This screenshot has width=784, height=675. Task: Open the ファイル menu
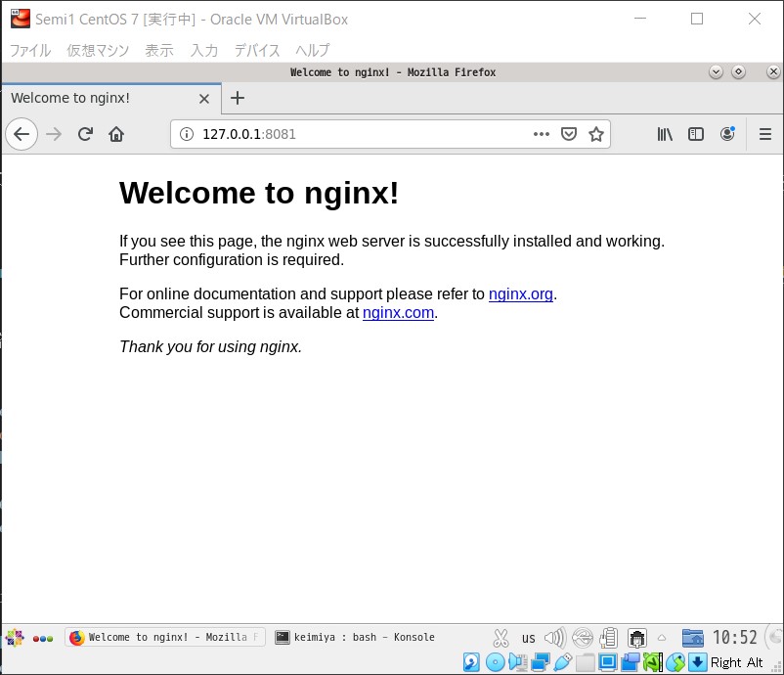pyautogui.click(x=30, y=50)
